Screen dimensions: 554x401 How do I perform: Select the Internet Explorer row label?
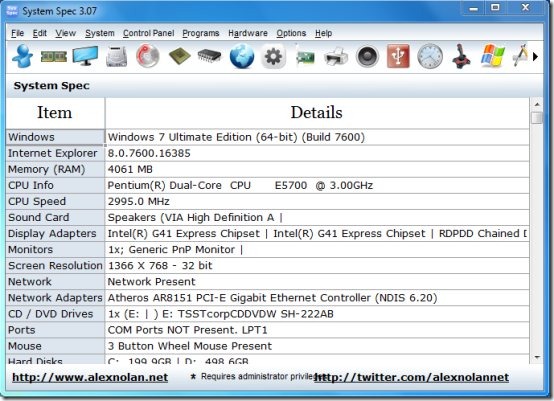point(55,153)
